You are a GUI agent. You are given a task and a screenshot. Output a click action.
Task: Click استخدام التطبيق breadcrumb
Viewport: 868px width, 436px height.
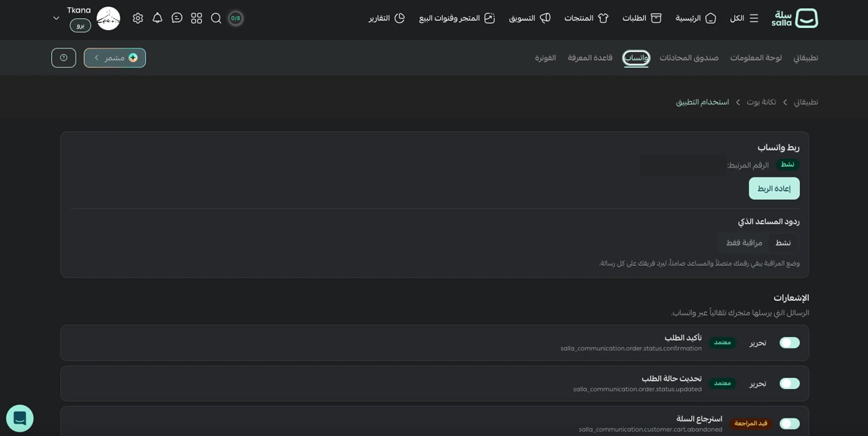[702, 102]
